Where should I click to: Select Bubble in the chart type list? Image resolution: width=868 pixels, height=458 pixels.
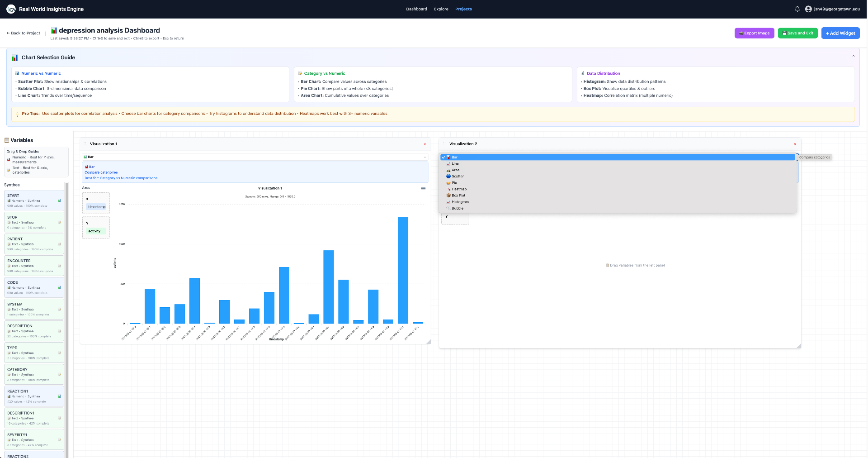(618, 208)
